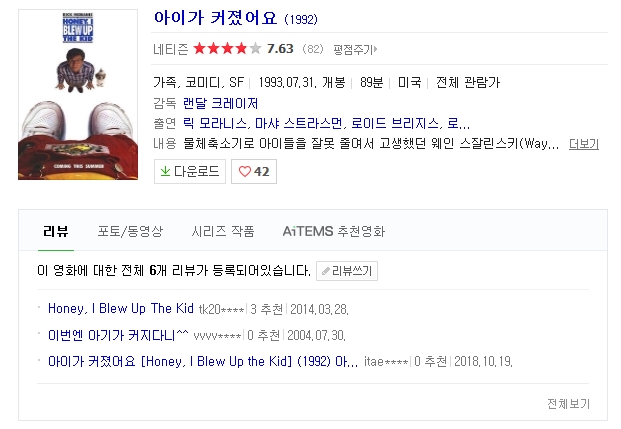This screenshot has height=429, width=621.
Task: Switch to the 리뷰 tab
Action: tap(56, 231)
